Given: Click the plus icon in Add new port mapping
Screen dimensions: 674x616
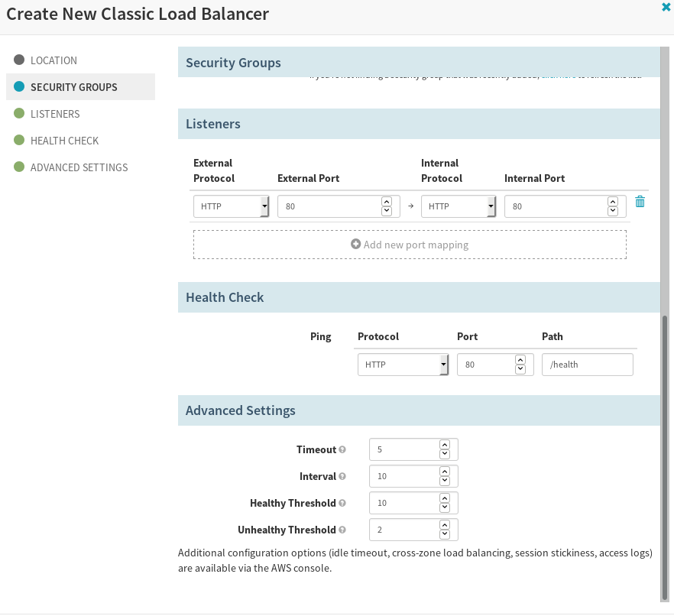Looking at the screenshot, I should [x=355, y=244].
